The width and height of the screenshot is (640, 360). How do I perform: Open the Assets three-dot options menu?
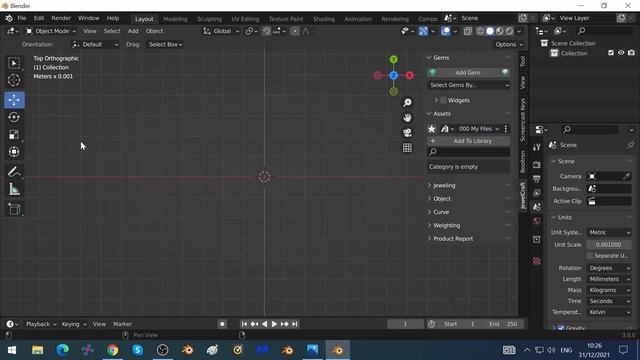506,129
